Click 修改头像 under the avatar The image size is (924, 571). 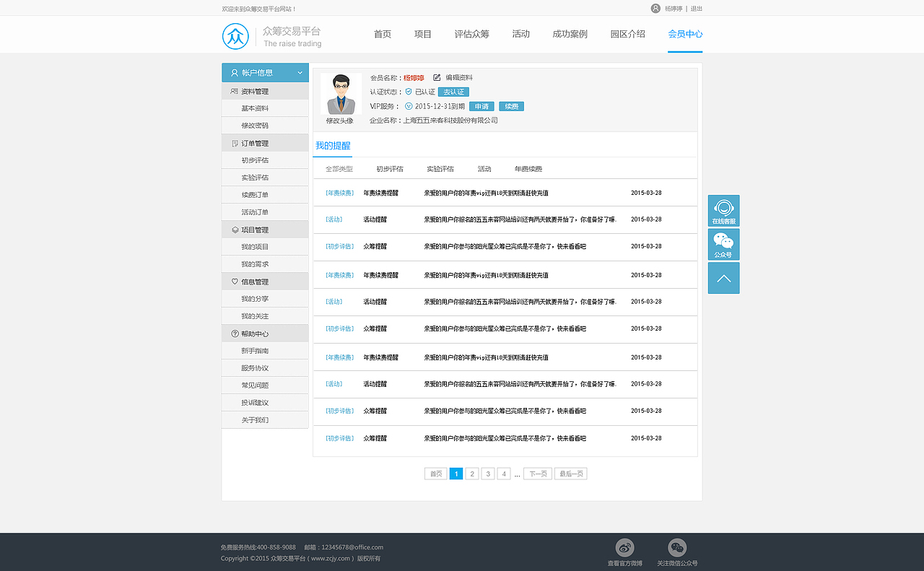click(340, 121)
